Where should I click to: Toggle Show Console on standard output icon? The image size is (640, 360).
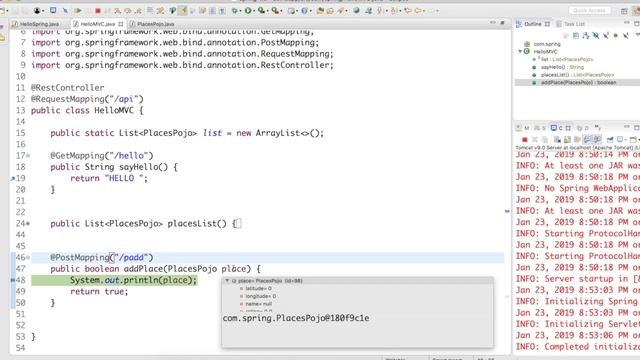[587, 140]
